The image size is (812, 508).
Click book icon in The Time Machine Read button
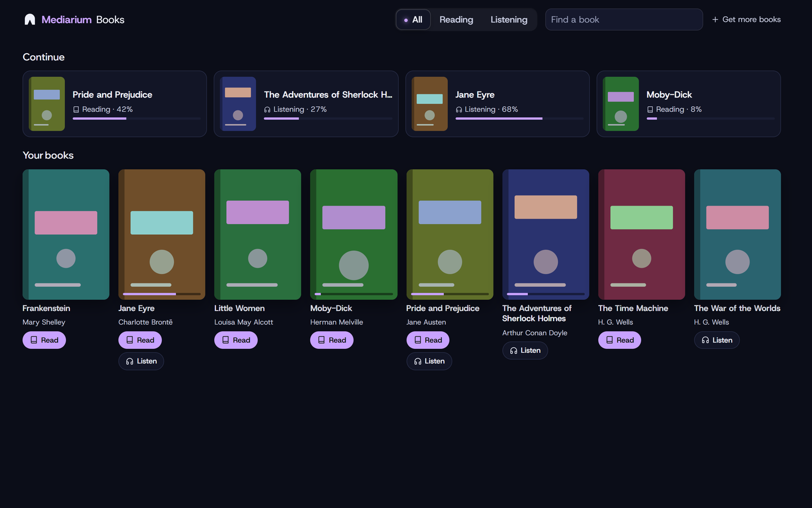(x=610, y=340)
